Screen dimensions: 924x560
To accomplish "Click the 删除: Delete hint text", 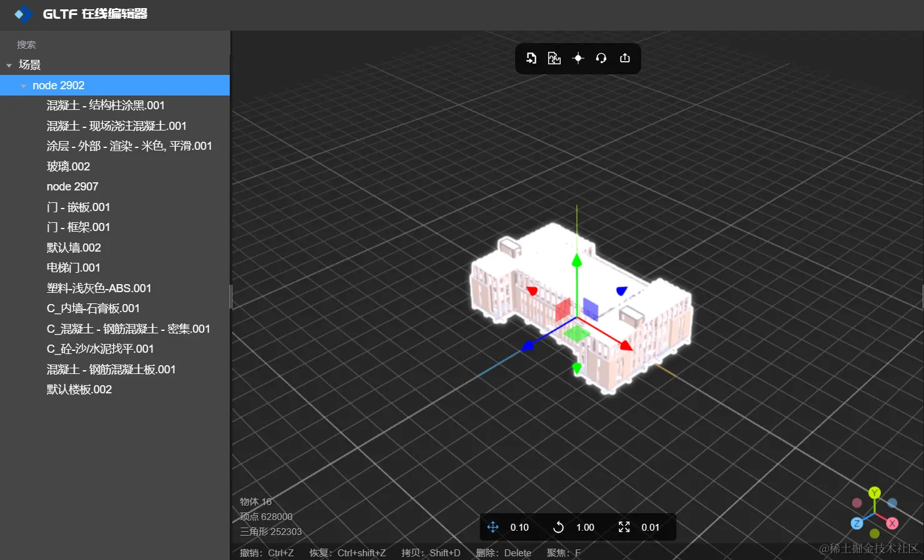I will 504,553.
